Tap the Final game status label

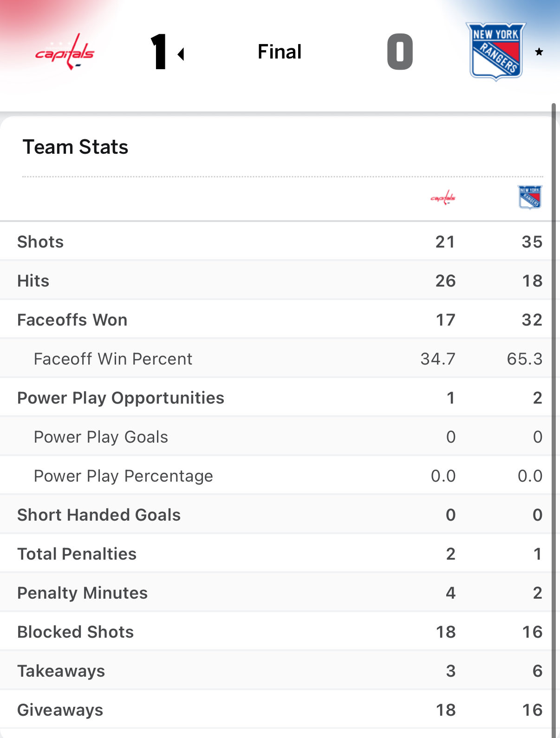pyautogui.click(x=280, y=52)
